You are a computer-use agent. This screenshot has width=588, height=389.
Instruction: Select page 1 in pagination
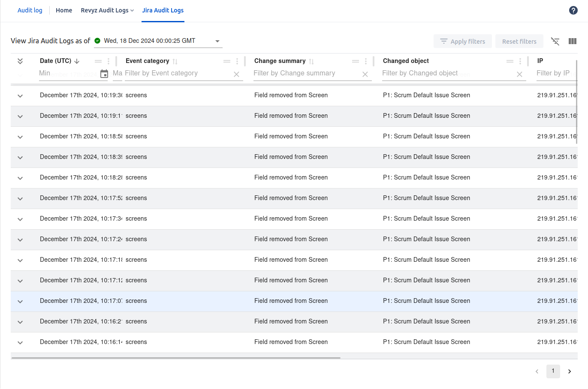point(553,371)
